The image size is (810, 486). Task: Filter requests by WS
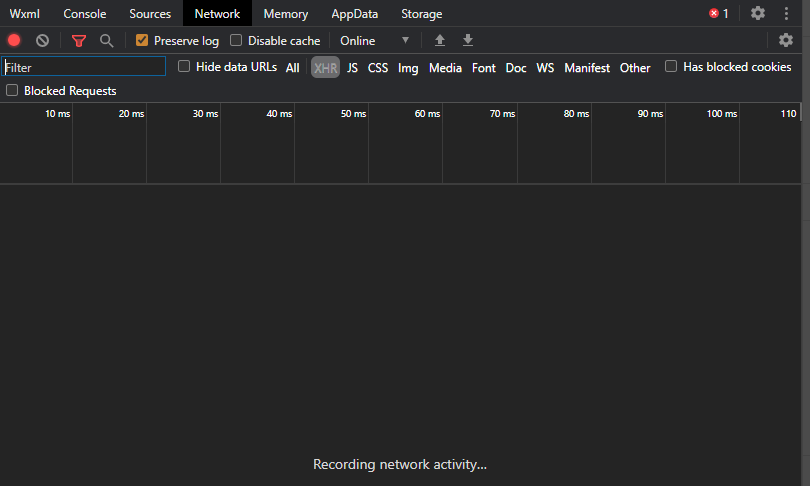pos(545,68)
